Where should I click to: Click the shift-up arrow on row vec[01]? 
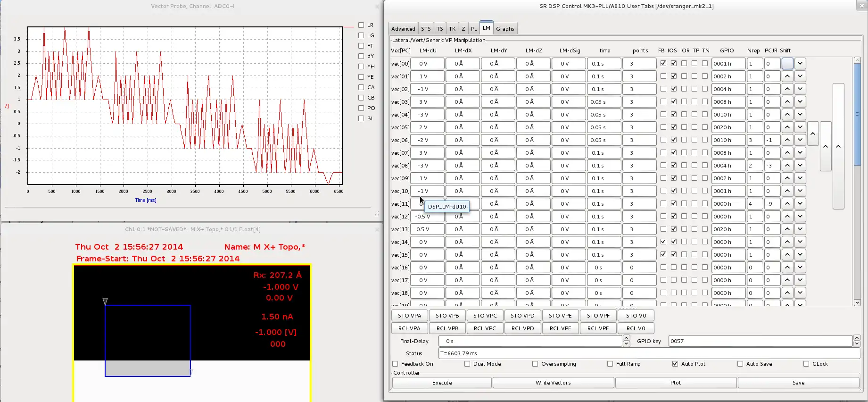pos(787,76)
